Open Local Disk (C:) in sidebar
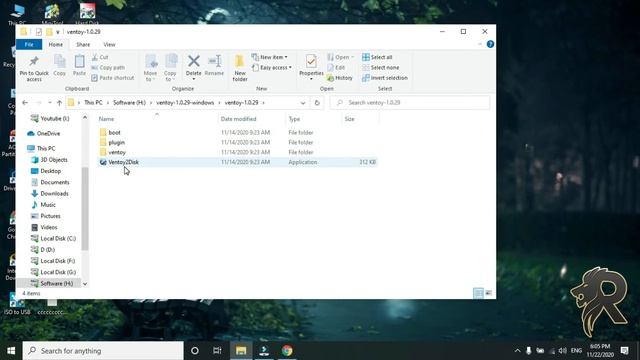Image resolution: width=640 pixels, height=360 pixels. (x=53, y=238)
